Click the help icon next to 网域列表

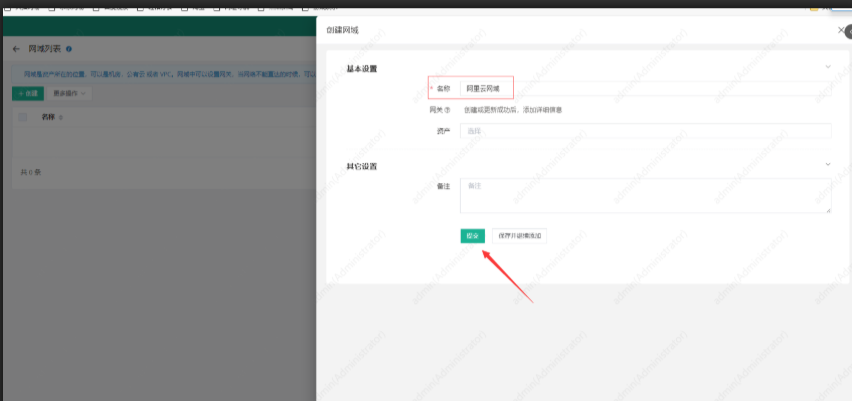point(68,49)
